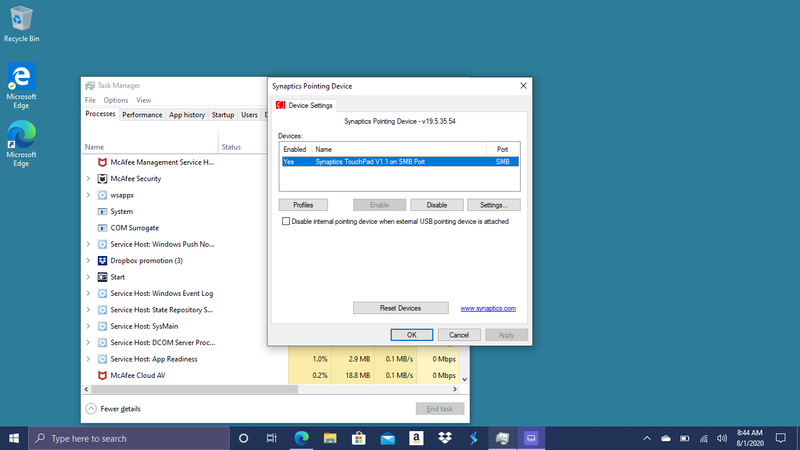Switch to the Performance tab
This screenshot has height=450, width=800.
142,115
